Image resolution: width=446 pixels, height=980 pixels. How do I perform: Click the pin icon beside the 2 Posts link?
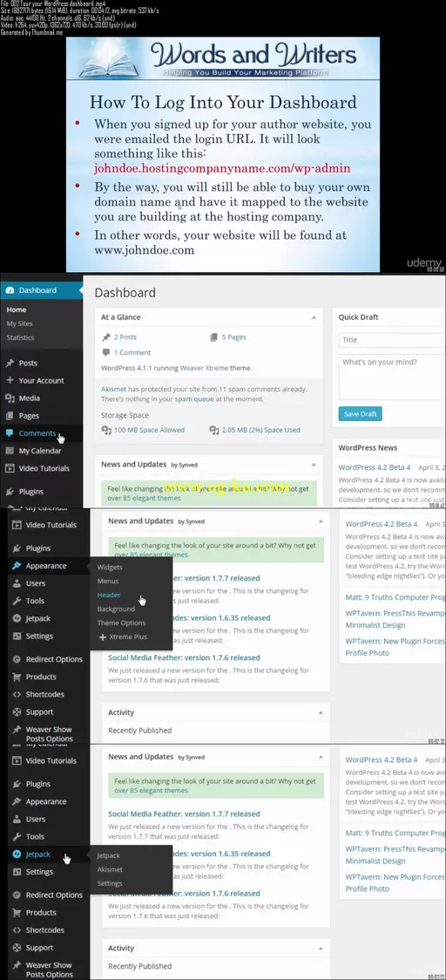(x=106, y=337)
